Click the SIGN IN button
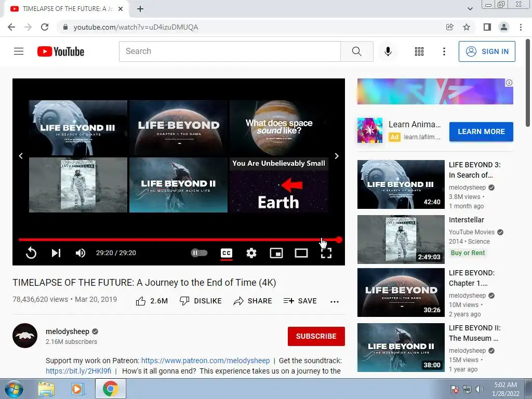The height and width of the screenshot is (399, 532). tap(487, 51)
